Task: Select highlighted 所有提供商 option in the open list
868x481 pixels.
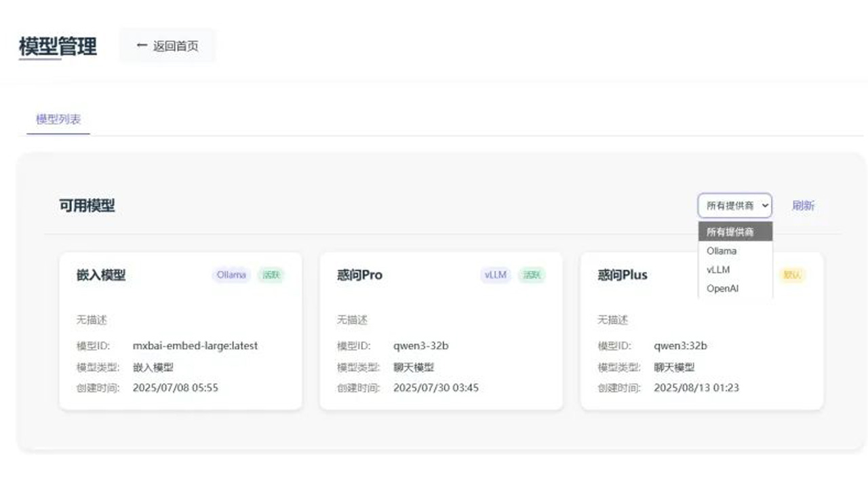Action: (730, 232)
